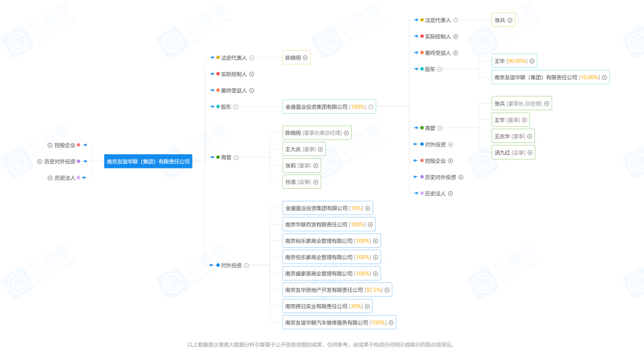The image size is (644, 355).
Task: Expand 孙浩 [监事] node icon
Action: click(x=315, y=182)
